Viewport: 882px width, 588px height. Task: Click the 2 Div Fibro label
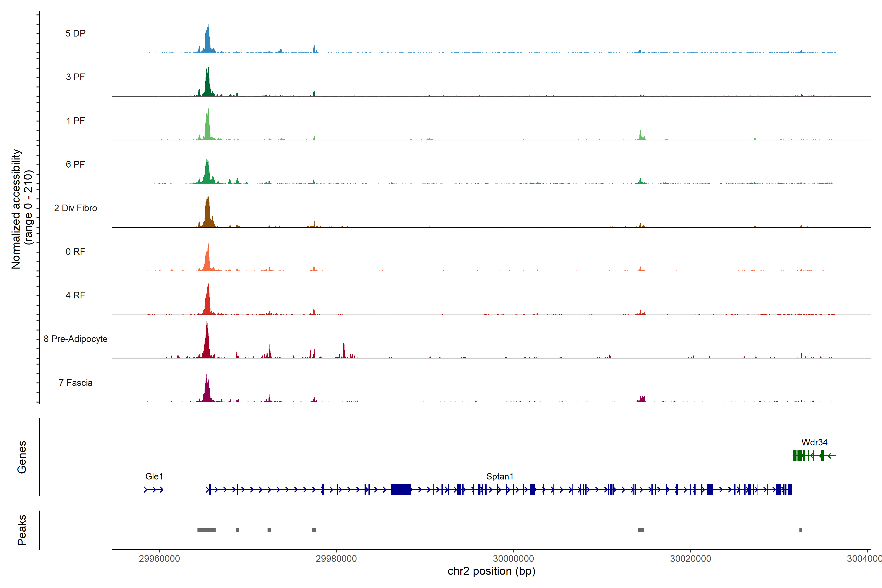tap(75, 208)
